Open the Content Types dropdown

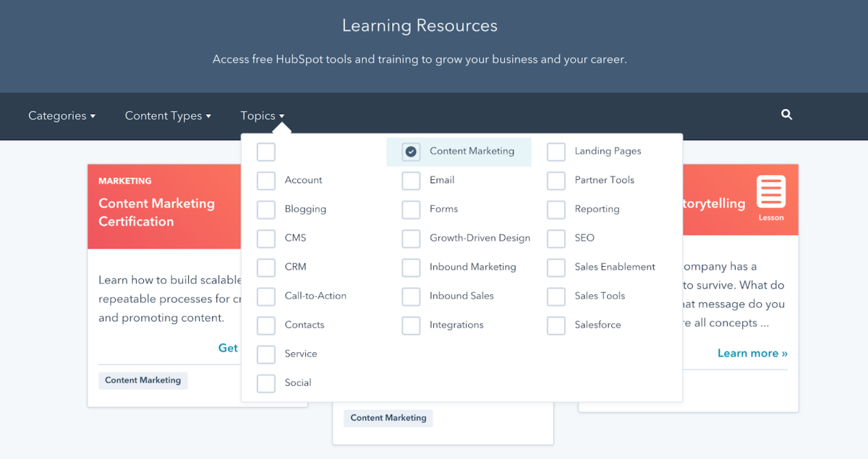167,116
